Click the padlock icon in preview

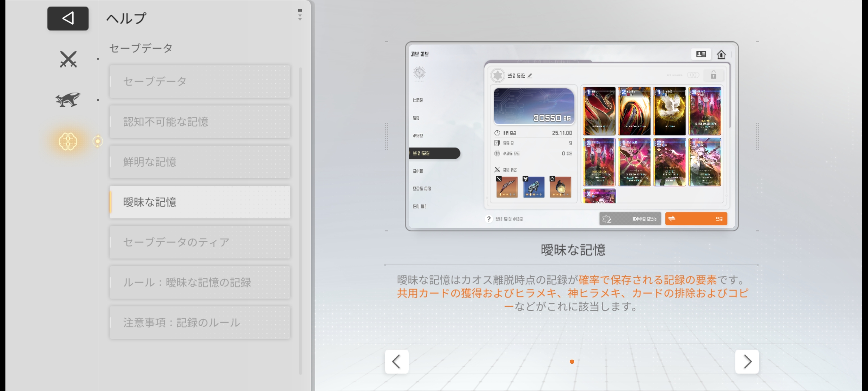[713, 75]
